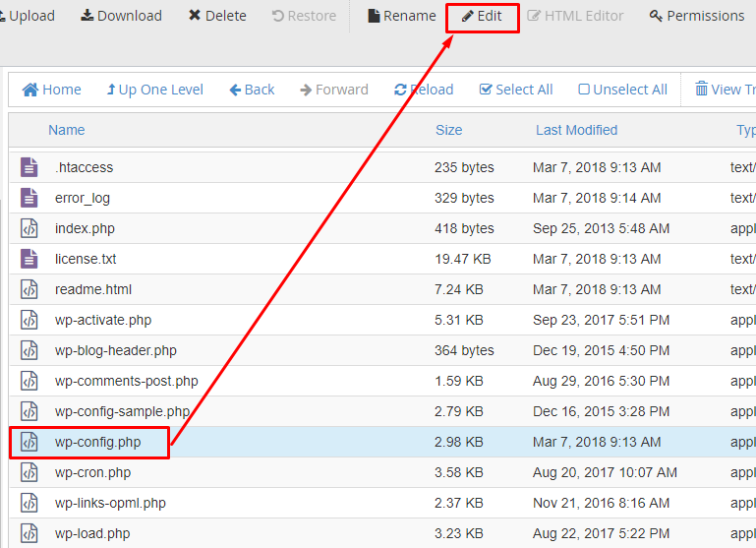Screen dimensions: 756x548
Task: Select the wp-load.php file name
Action: (92, 534)
